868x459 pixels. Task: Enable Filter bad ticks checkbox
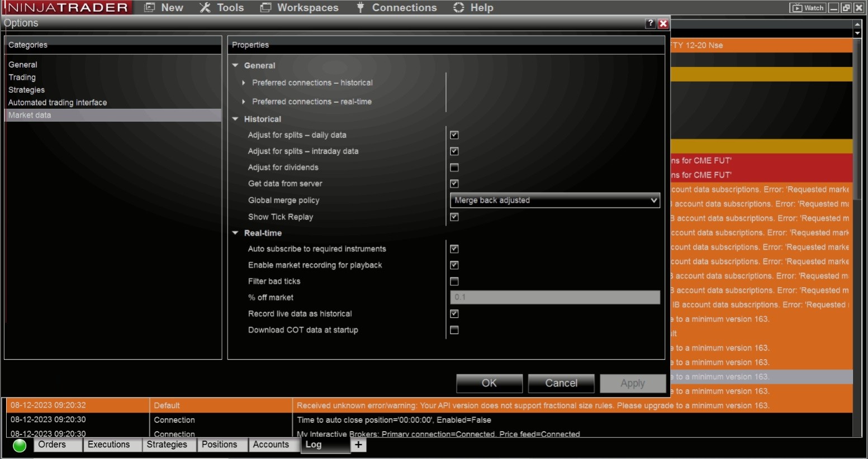point(454,281)
